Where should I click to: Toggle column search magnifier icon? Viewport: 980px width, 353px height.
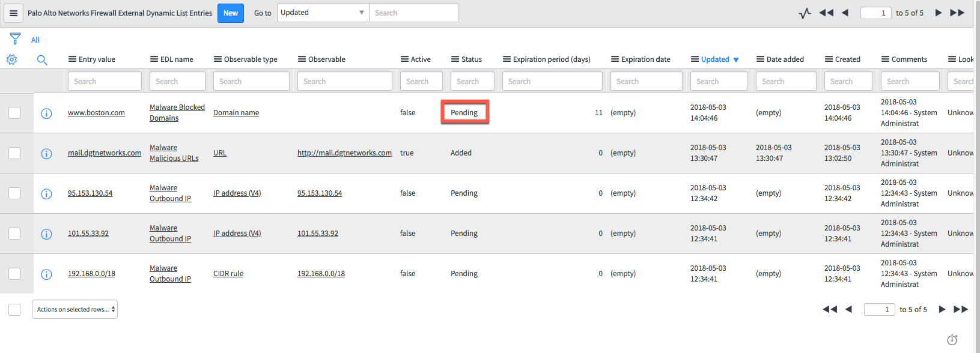pyautogui.click(x=42, y=59)
